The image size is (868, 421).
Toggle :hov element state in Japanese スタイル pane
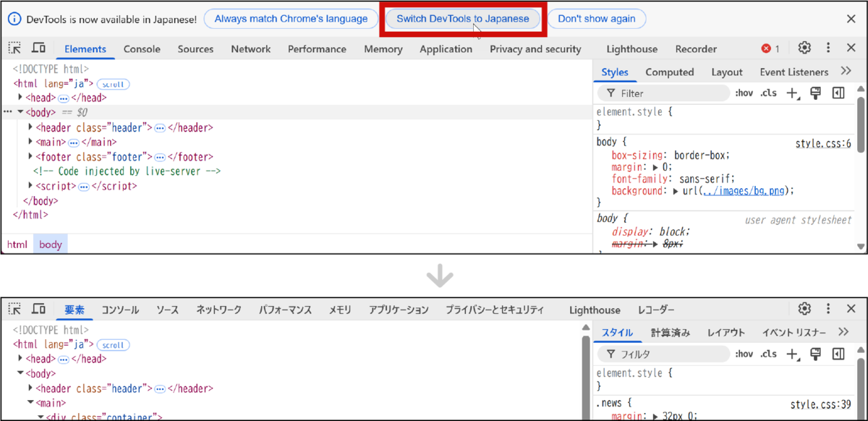point(744,354)
